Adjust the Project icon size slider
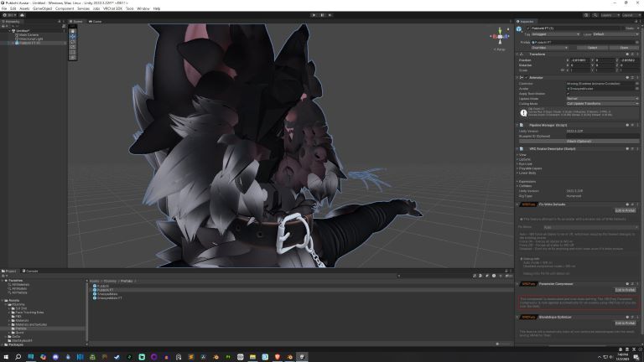 click(x=503, y=344)
